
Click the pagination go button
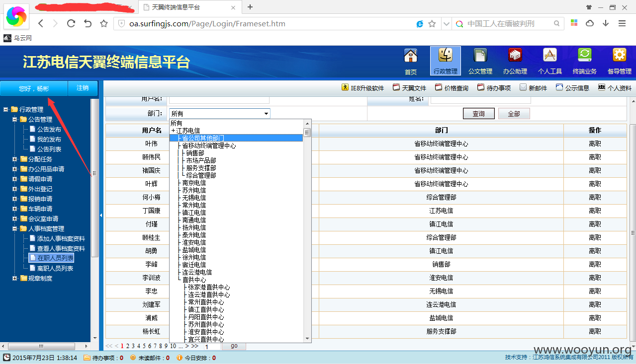[234, 346]
